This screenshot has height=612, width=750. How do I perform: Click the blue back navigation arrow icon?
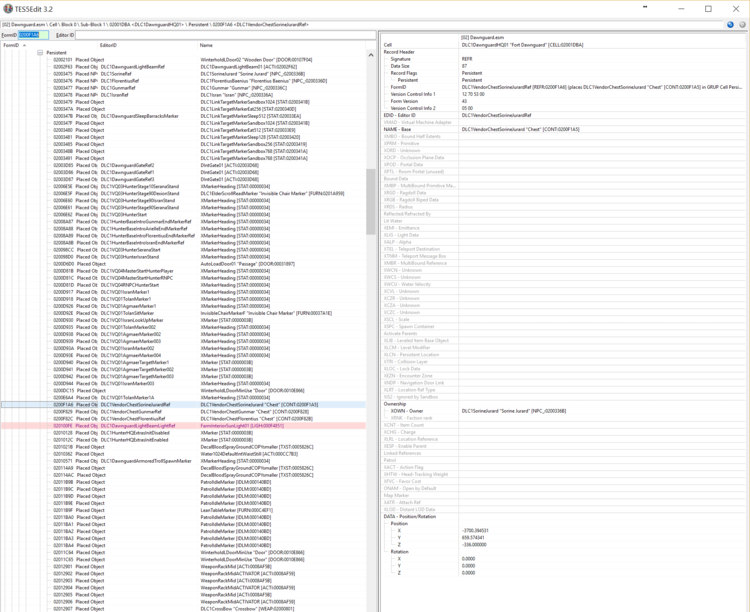point(730,24)
